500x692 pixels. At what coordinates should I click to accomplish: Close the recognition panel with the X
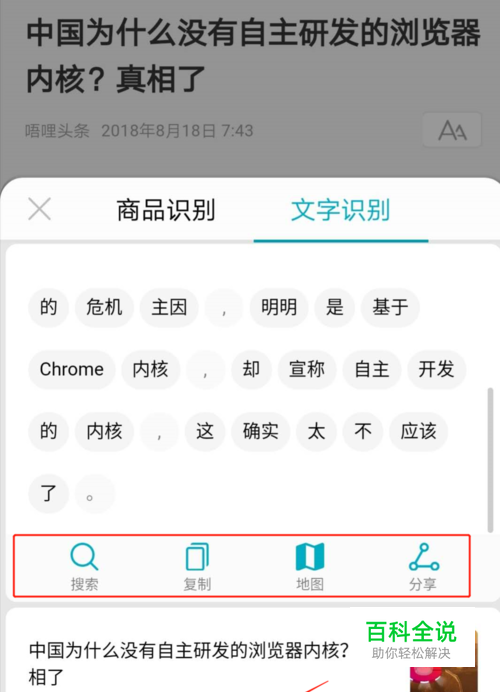click(40, 209)
